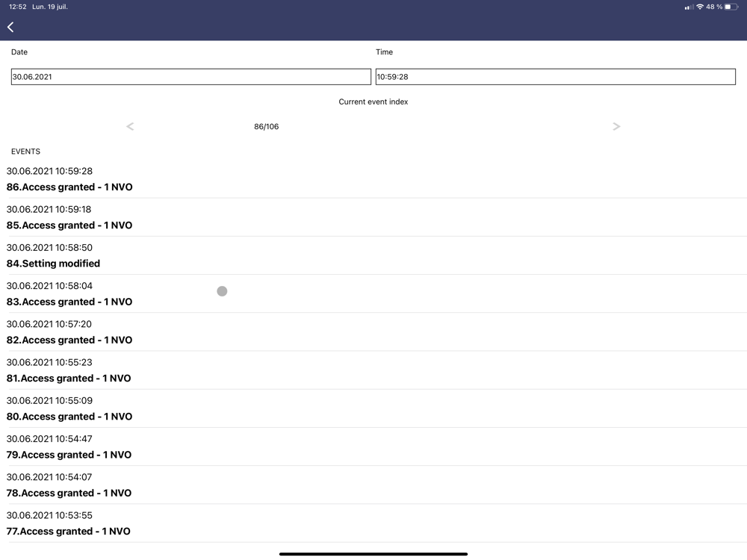This screenshot has width=747, height=560.
Task: Go to the previous event index
Action: pos(130,126)
